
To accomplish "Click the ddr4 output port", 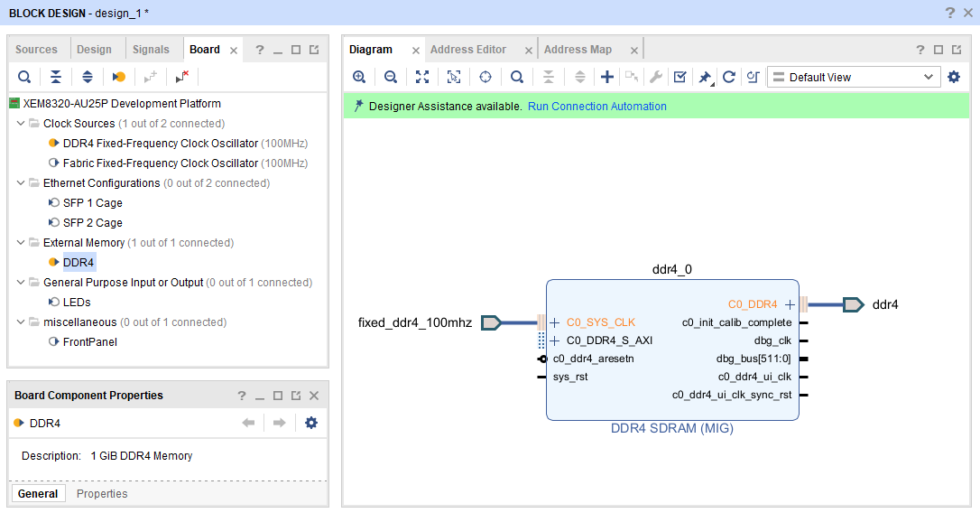I will (x=853, y=304).
